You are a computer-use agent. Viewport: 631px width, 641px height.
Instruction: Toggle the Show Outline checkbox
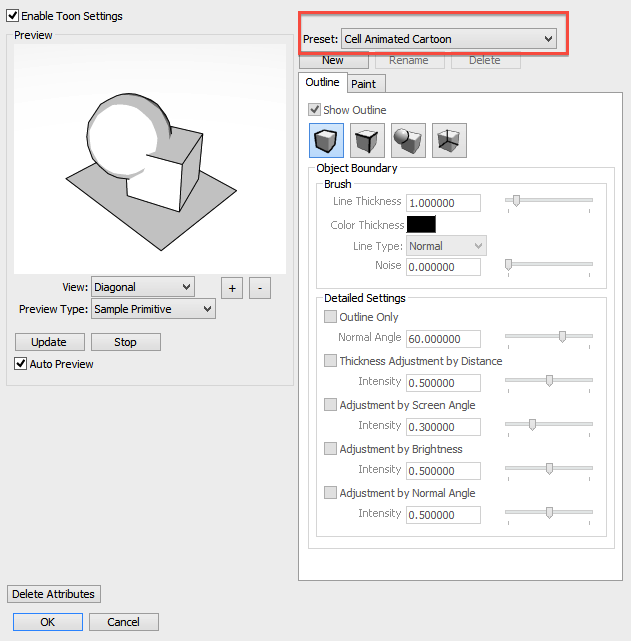314,110
